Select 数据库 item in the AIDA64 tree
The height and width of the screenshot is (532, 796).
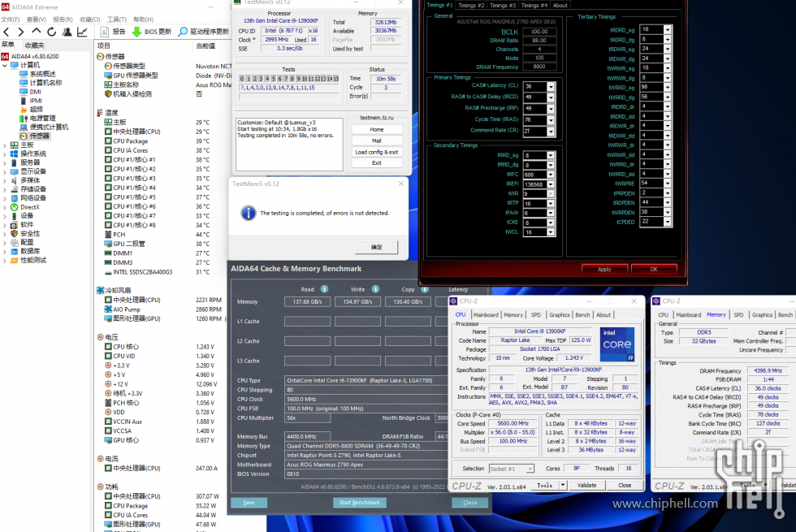pyautogui.click(x=25, y=251)
